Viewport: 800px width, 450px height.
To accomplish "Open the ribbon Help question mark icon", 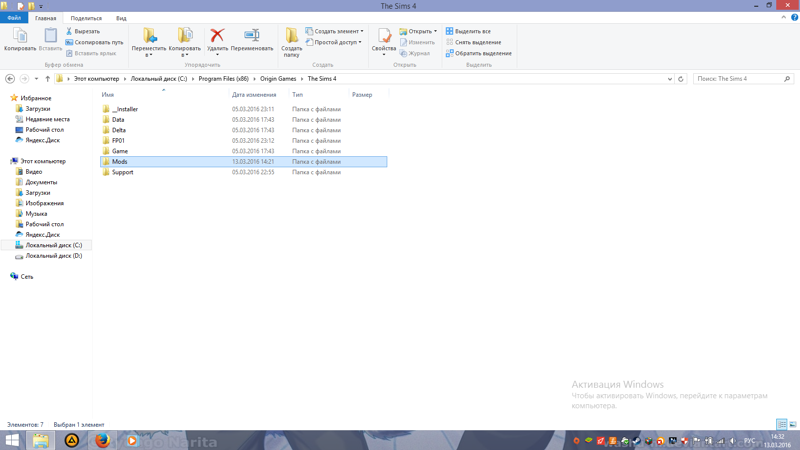I will click(x=794, y=17).
